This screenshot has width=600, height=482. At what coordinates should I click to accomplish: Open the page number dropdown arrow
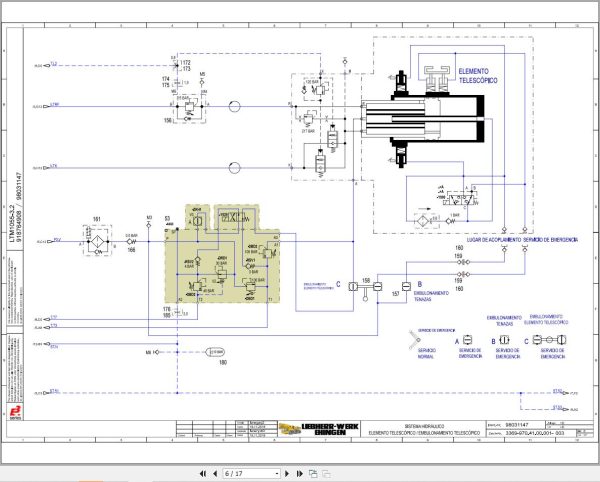(277, 474)
